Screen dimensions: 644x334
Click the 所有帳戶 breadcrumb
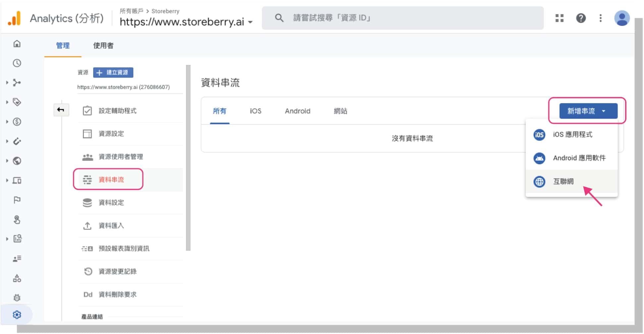131,11
